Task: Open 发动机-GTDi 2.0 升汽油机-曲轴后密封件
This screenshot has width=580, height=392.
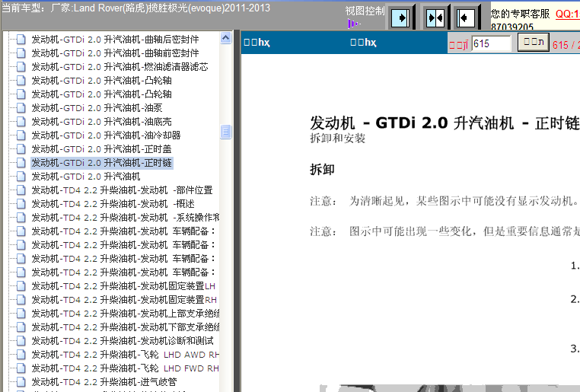Action: (x=115, y=40)
